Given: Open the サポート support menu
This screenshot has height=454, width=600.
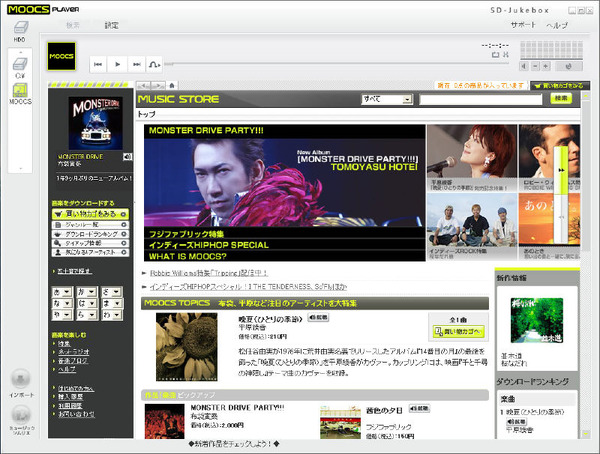Looking at the screenshot, I should tap(523, 25).
